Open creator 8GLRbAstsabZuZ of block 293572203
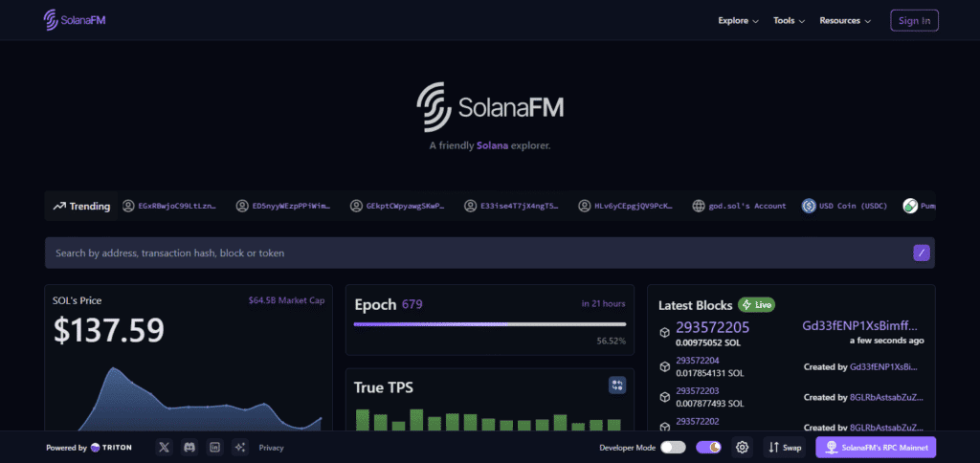 click(887, 397)
